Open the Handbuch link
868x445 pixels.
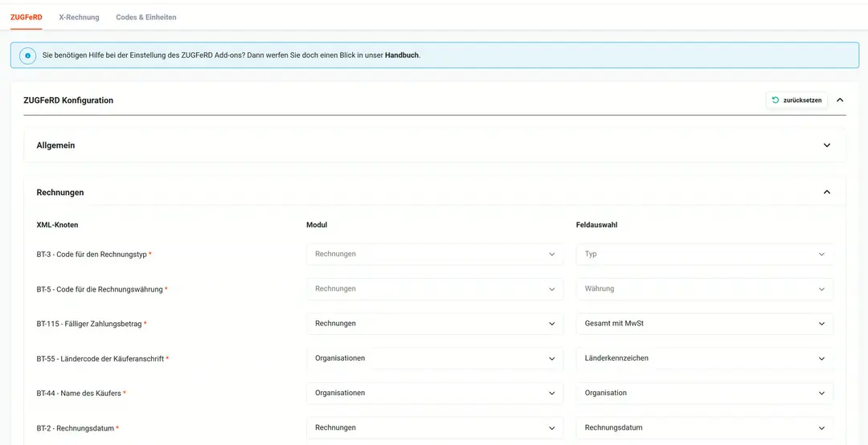pos(402,55)
